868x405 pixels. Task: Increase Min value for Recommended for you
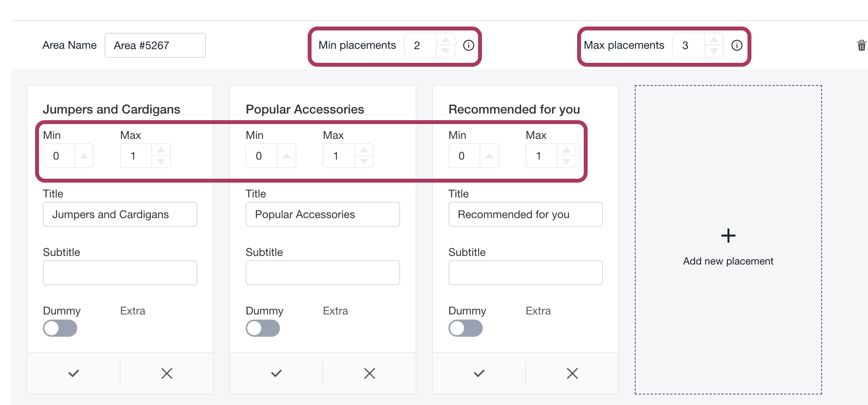point(489,156)
